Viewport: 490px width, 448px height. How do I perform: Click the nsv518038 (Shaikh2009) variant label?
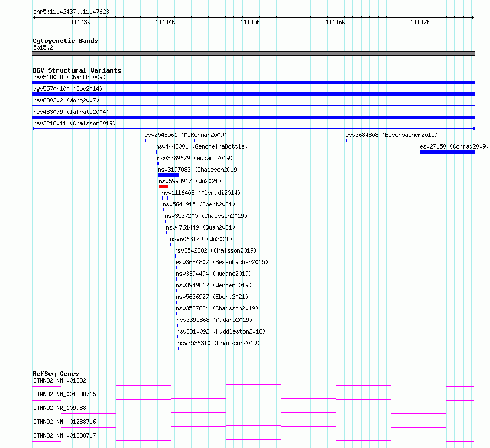tap(69, 77)
